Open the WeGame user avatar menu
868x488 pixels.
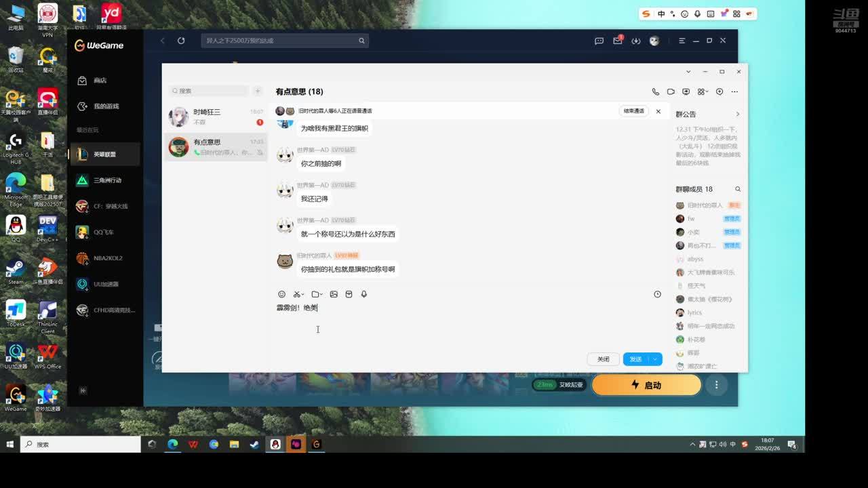(654, 41)
